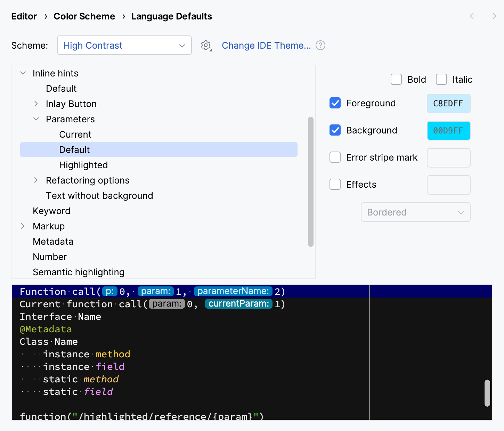Click the help question mark icon
Screen dimensions: 504x431
click(x=320, y=45)
